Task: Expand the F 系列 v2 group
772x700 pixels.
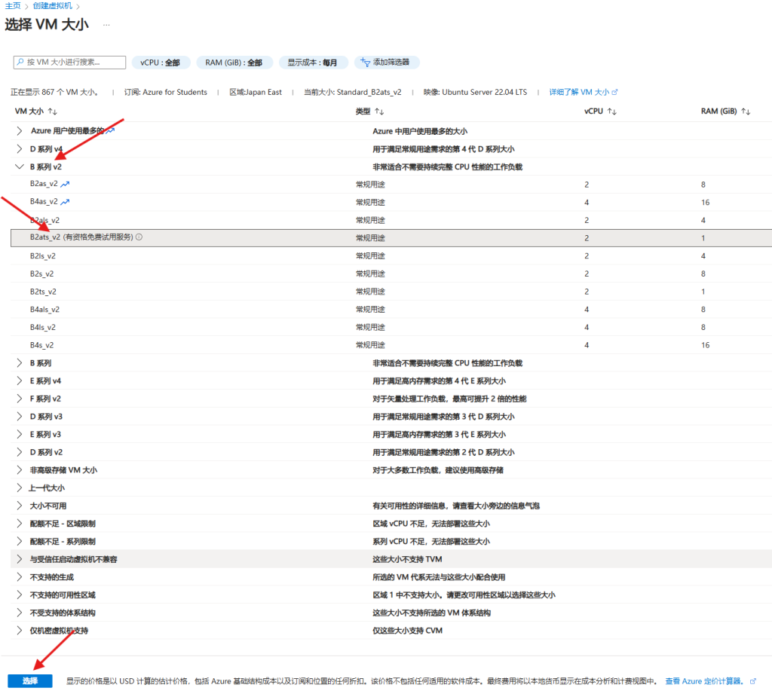Action: (20, 399)
